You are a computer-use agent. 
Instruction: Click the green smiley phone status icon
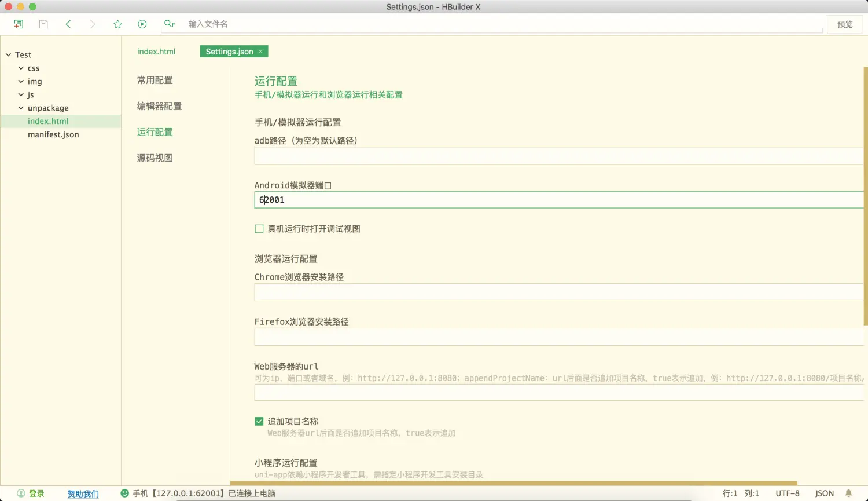124,493
